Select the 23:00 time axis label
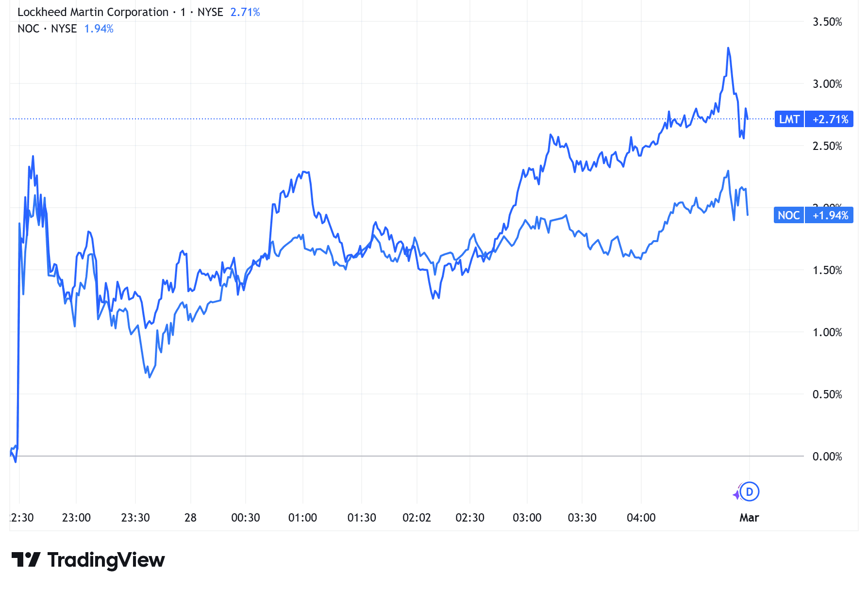This screenshot has width=868, height=589. 76,518
